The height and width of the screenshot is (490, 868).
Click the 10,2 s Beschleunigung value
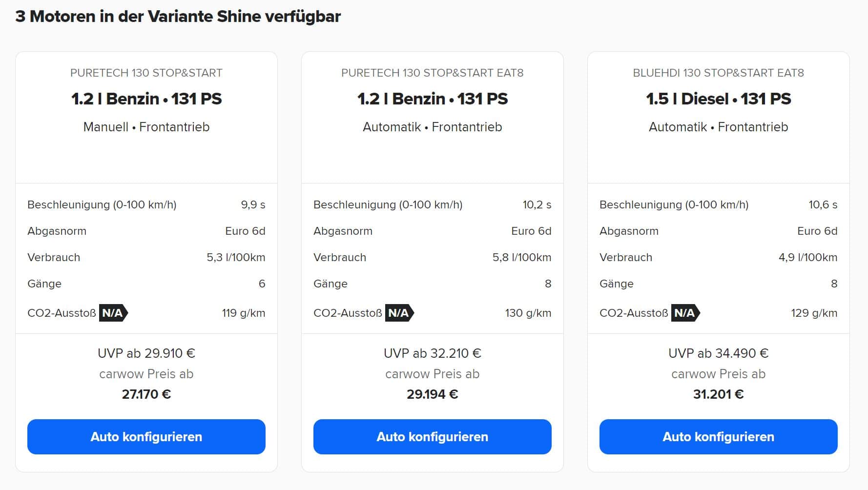click(537, 205)
